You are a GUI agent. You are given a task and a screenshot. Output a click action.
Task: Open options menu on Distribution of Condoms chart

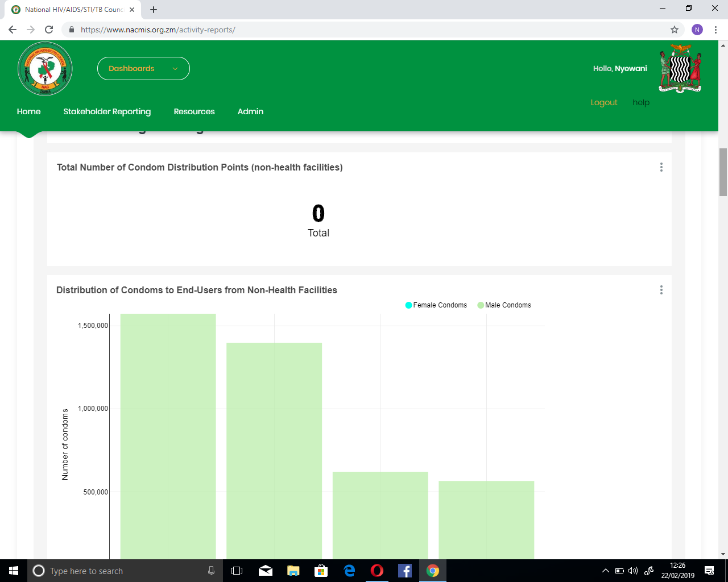pyautogui.click(x=661, y=290)
